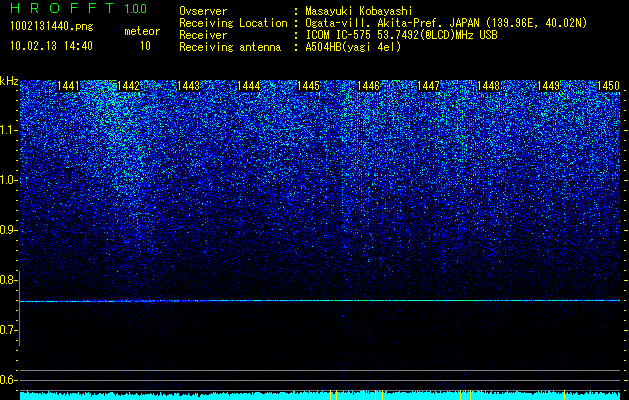
Task: Click the 1.0 kHz axis label
Action: coord(9,180)
